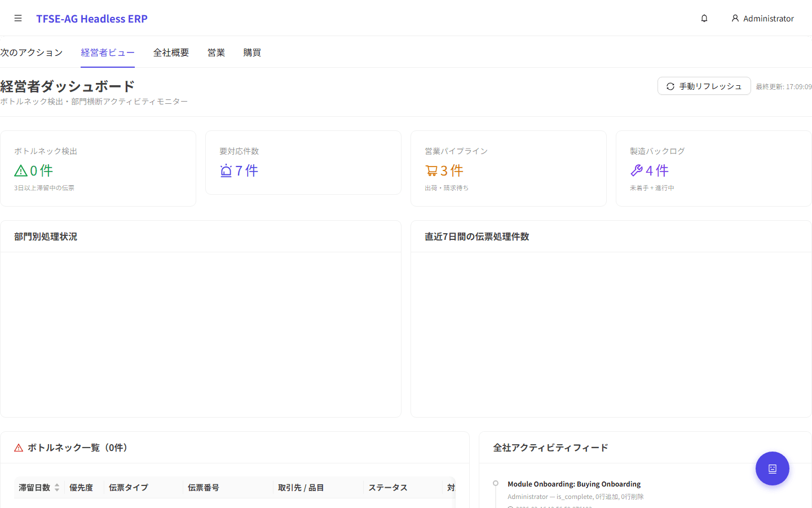Click the alarm bell icon on 要対応件数 card
This screenshot has width=812, height=508.
[x=226, y=170]
